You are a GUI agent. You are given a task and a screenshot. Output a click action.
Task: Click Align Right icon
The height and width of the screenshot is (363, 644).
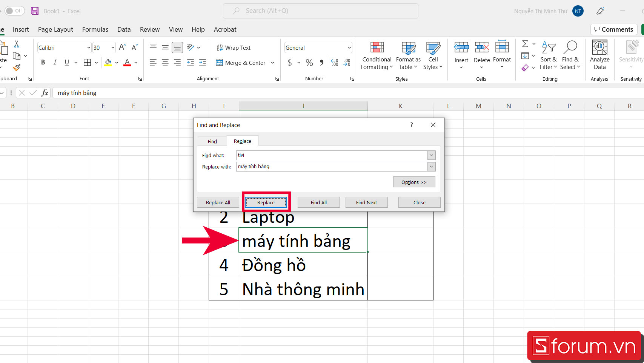point(177,63)
